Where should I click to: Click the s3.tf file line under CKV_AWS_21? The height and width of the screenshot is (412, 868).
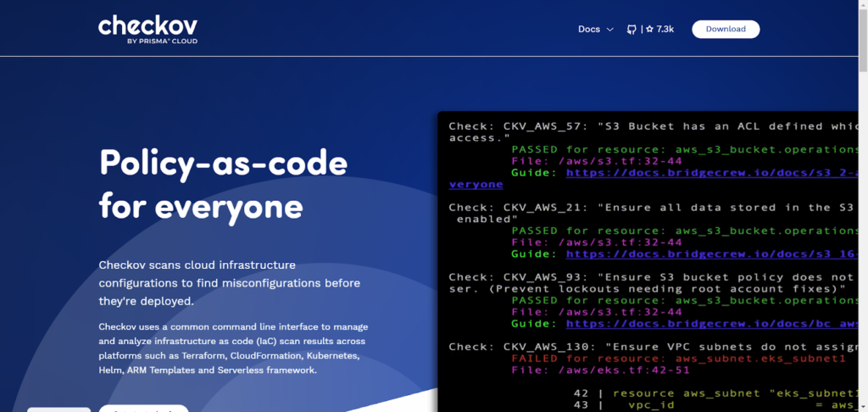[x=597, y=242]
